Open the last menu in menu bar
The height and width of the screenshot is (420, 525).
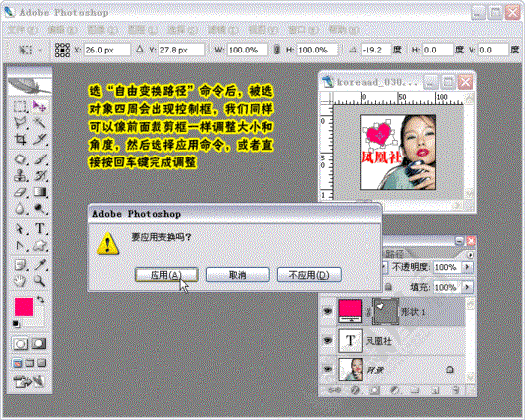click(343, 30)
